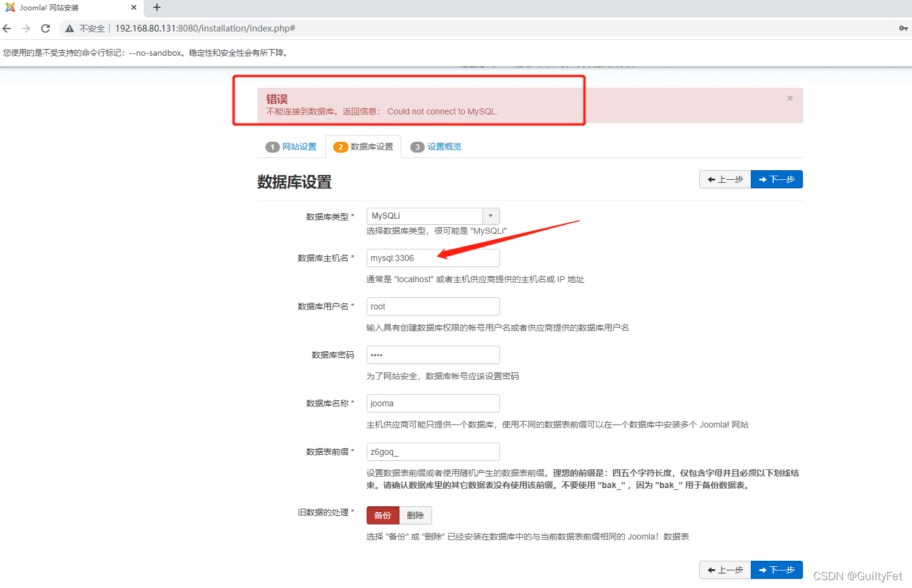Click the 'Could not connect to MySQL.' error message
Screen dimensions: 912x588
point(442,111)
